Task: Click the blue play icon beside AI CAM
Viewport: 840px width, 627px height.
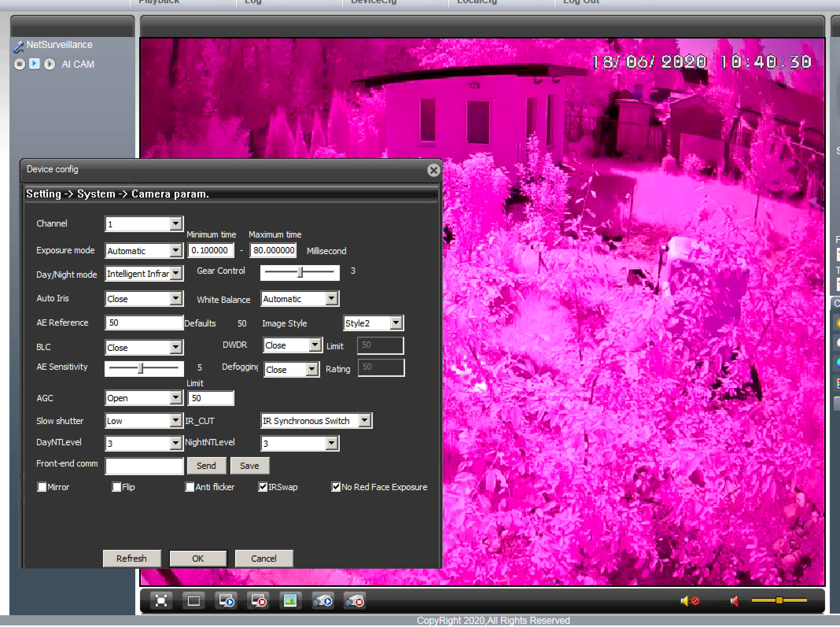Action: pyautogui.click(x=35, y=63)
